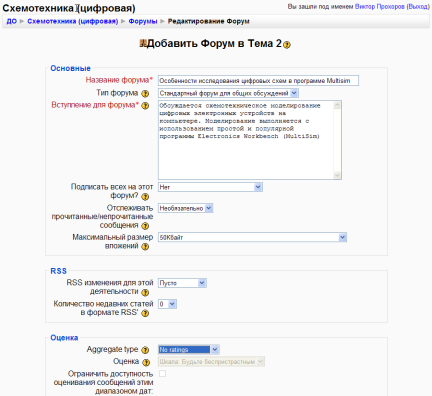Open help icon for Максимальный размер вложений
This screenshot has width=432, height=396.
pos(145,247)
